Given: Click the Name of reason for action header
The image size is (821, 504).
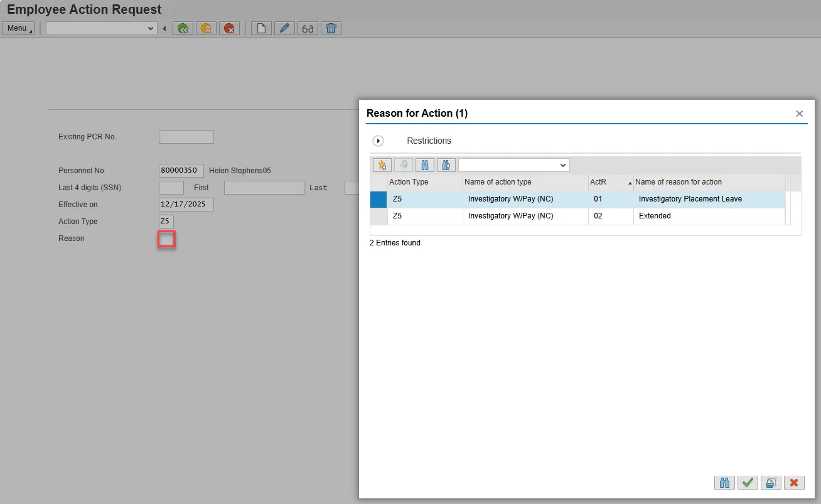Looking at the screenshot, I should coord(679,182).
